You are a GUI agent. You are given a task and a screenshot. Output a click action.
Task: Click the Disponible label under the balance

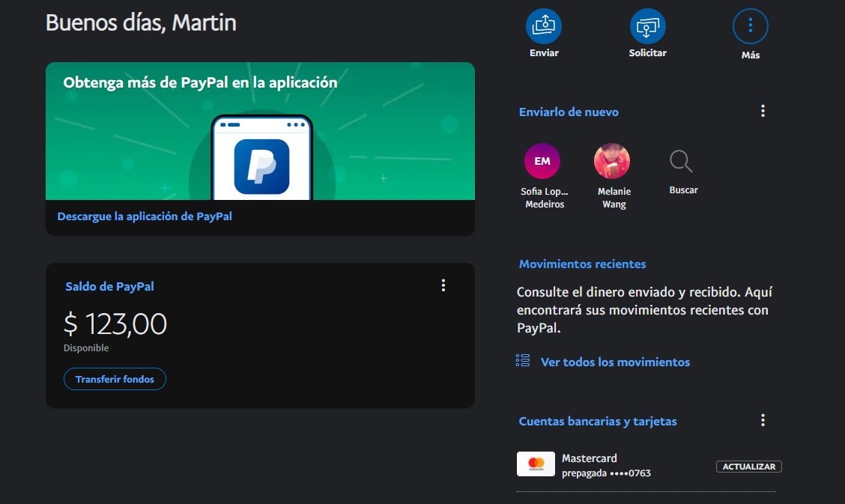click(x=86, y=347)
